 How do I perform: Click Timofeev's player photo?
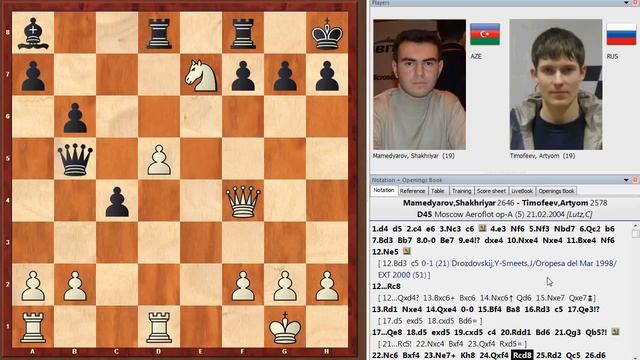(556, 84)
